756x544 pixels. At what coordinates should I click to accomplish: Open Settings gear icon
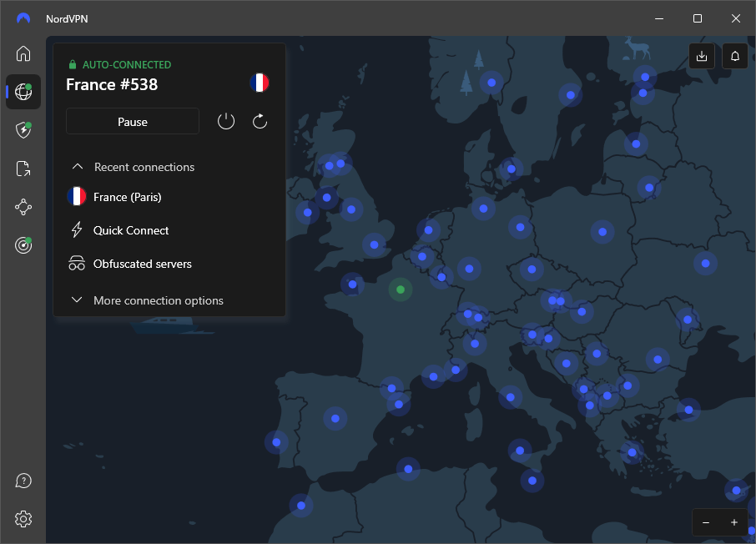coord(23,519)
